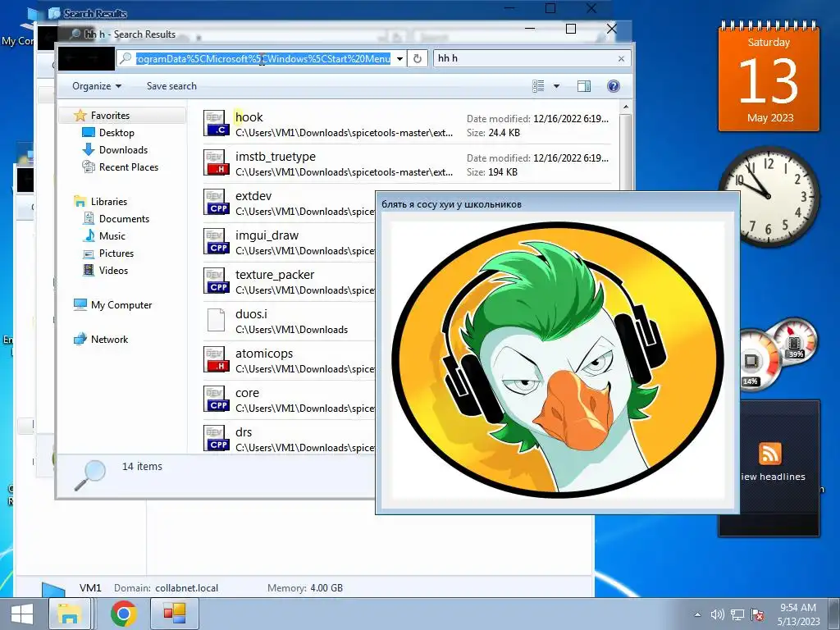Clear the search box with the X
The image size is (840, 630).
point(621,59)
